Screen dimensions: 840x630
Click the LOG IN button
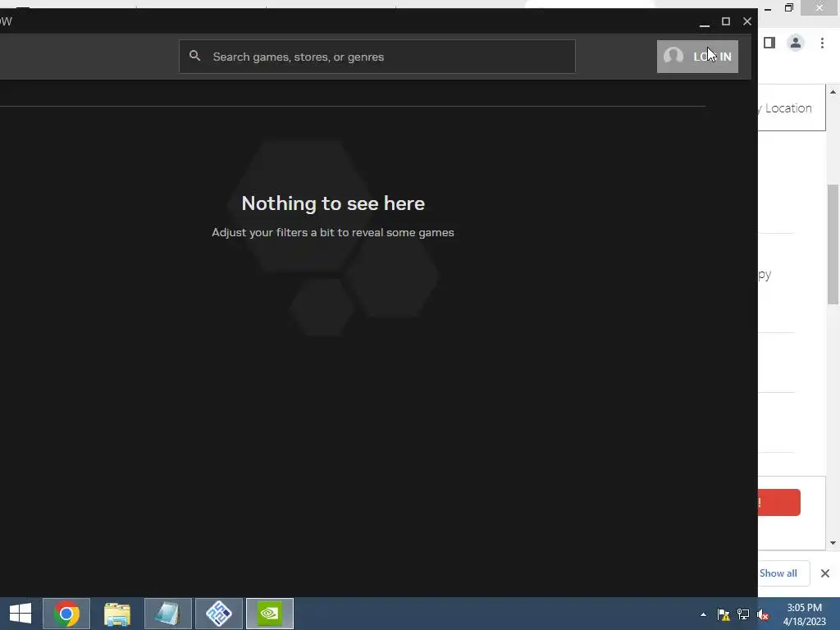(x=697, y=57)
